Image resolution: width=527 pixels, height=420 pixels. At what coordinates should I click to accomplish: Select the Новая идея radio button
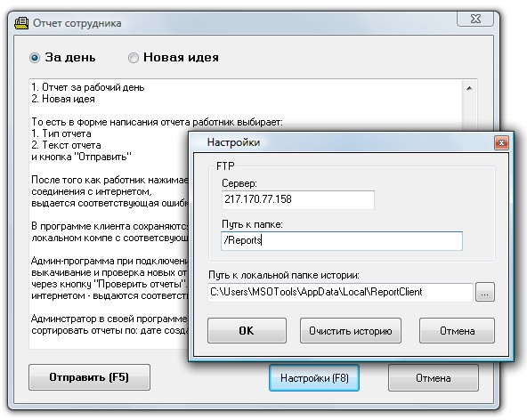point(134,58)
